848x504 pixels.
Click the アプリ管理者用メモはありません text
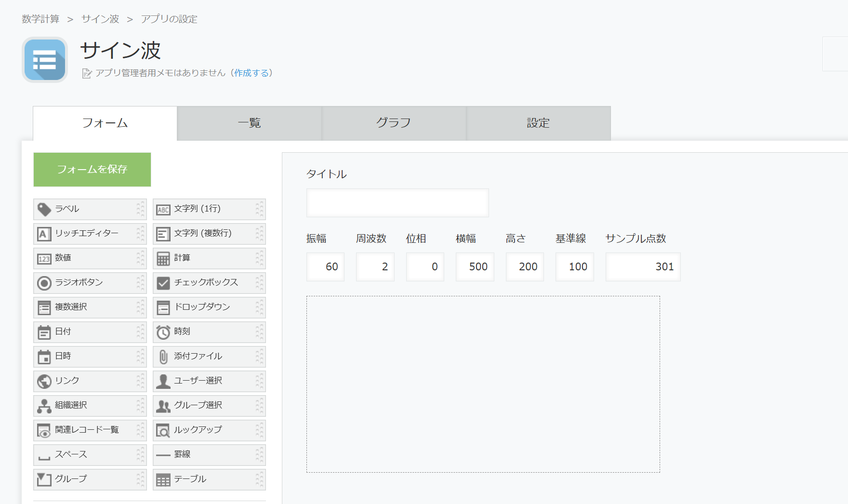pos(160,73)
